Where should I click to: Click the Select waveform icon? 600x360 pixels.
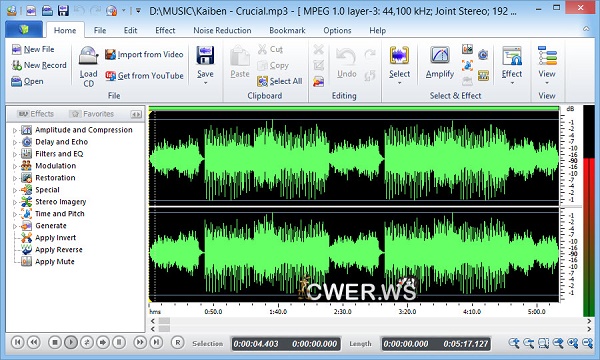pos(399,55)
